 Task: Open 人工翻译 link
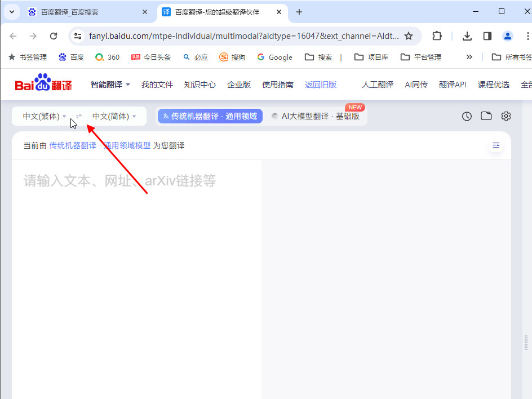point(378,85)
